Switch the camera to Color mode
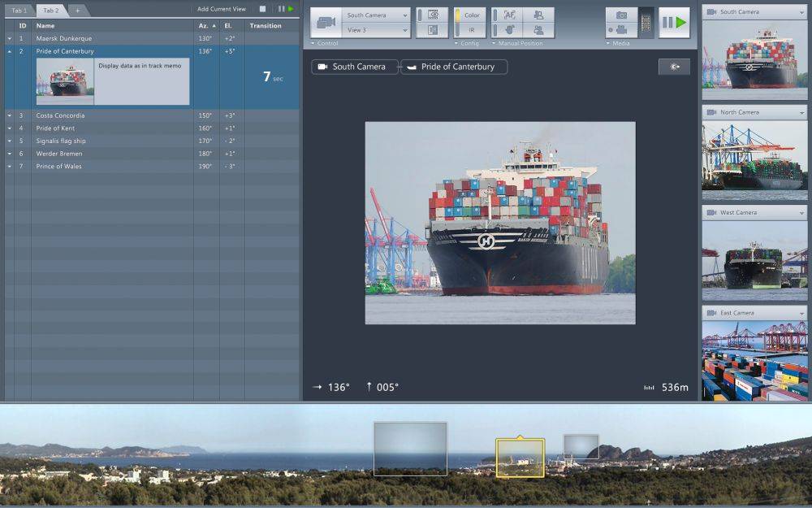This screenshot has width=812, height=508. click(x=470, y=15)
